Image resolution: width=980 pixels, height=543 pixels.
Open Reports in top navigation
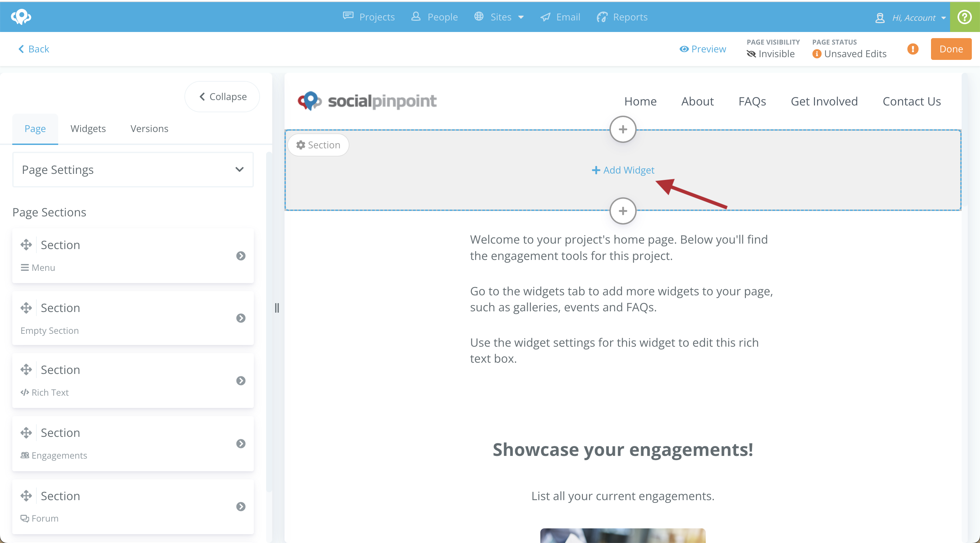pyautogui.click(x=622, y=17)
